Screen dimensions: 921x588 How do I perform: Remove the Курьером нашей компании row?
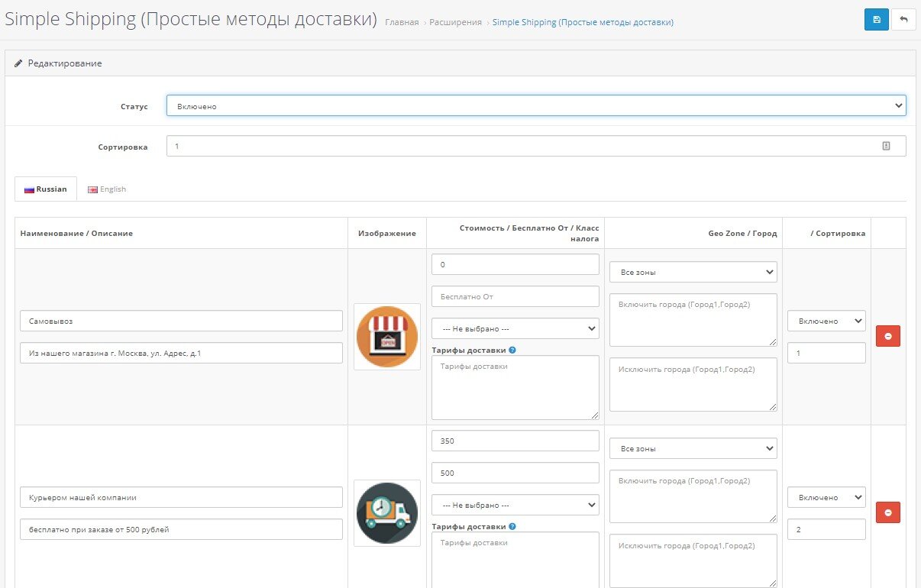pyautogui.click(x=888, y=512)
